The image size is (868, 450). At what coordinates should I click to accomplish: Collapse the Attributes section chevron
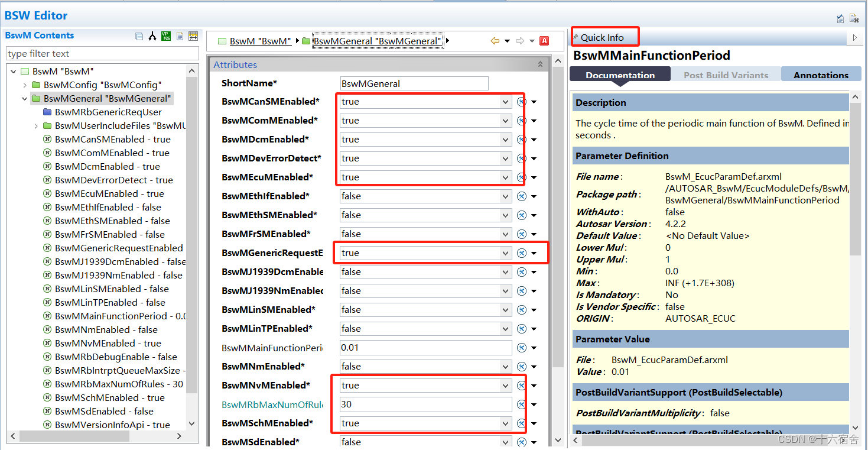540,64
